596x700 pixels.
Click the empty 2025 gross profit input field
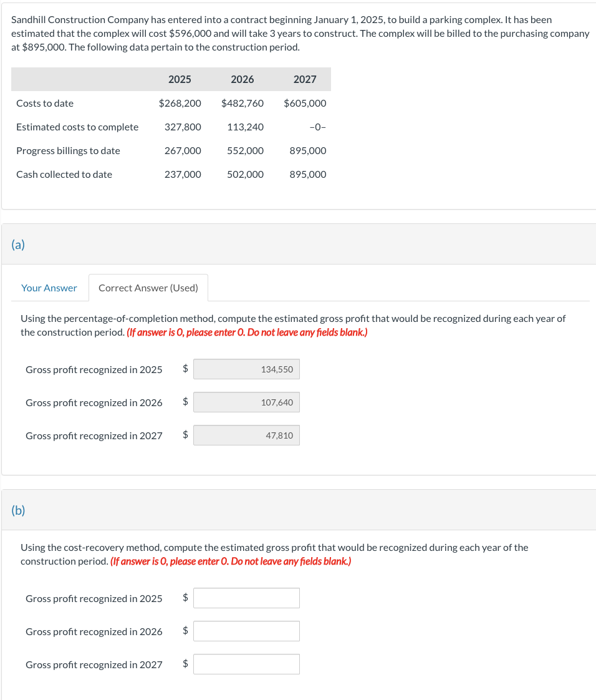(246, 598)
